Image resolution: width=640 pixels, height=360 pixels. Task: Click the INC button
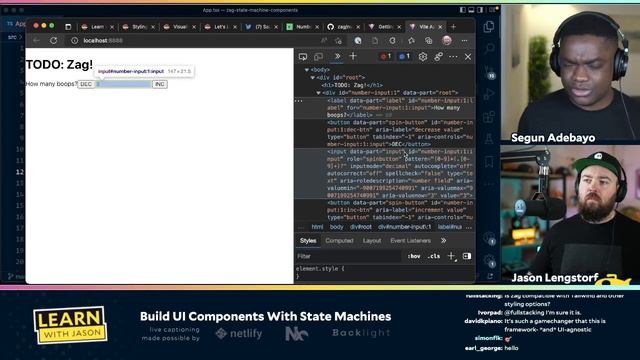[160, 84]
